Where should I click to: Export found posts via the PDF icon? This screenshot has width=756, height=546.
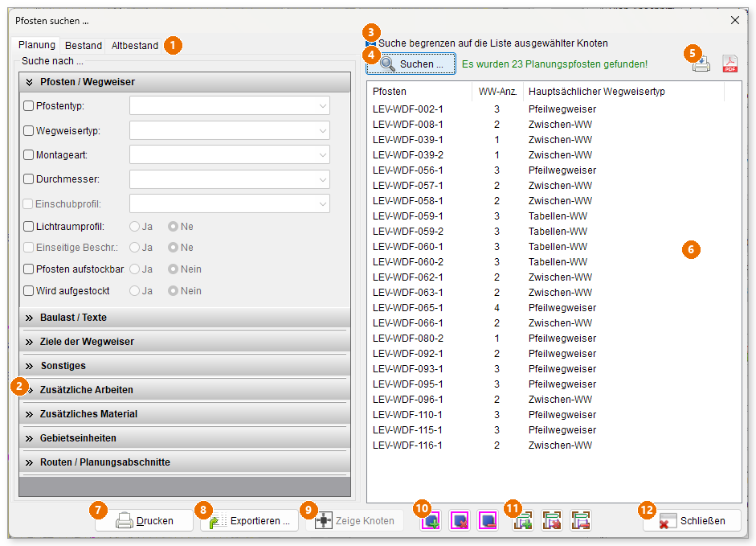(x=729, y=64)
